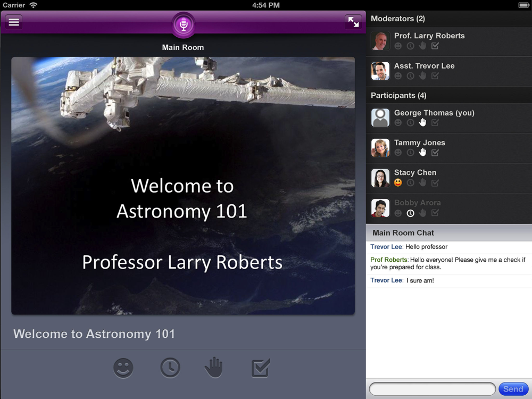Viewport: 532px width, 399px height.
Task: Toggle the checkmark poll response in the bottom toolbar
Action: (x=261, y=368)
